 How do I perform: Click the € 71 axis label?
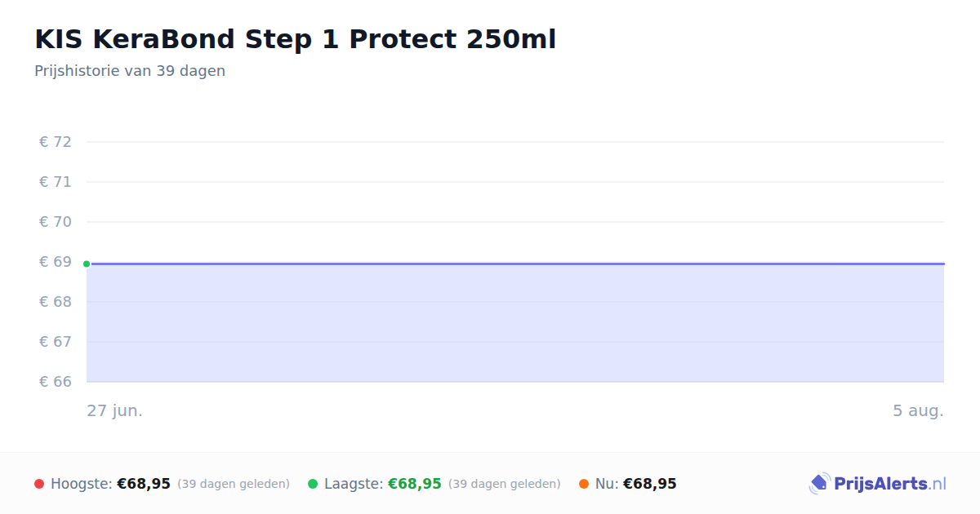pos(56,182)
